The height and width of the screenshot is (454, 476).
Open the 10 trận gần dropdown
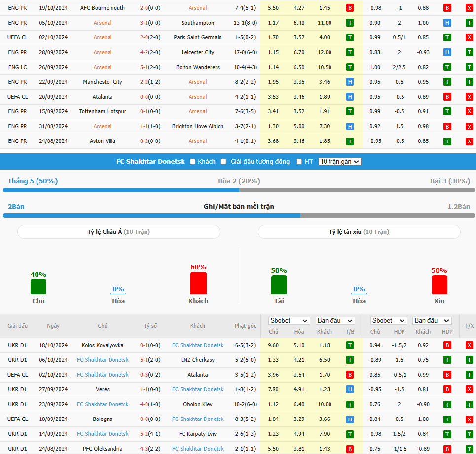pyautogui.click(x=340, y=162)
